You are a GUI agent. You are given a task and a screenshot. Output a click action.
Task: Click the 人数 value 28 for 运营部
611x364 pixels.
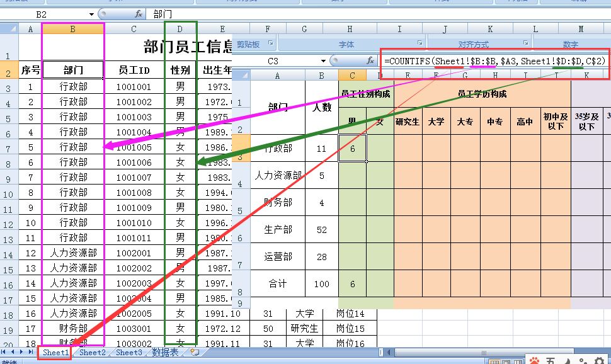click(321, 257)
